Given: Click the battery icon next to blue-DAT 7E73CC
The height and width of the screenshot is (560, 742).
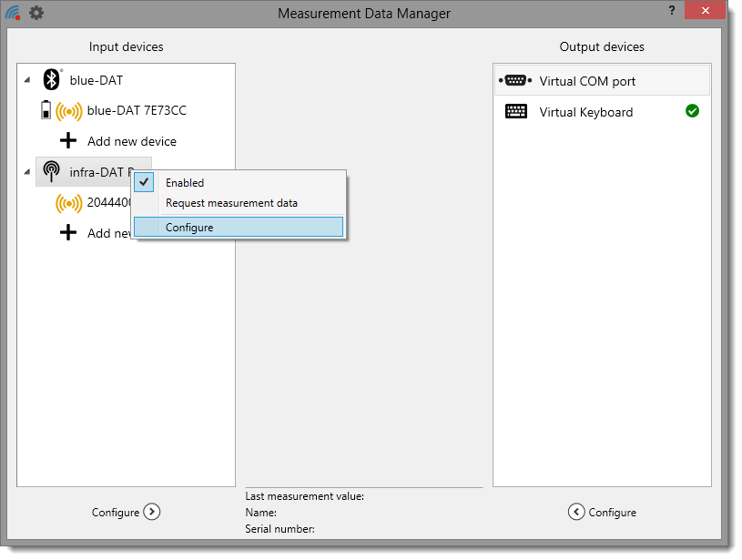Looking at the screenshot, I should pyautogui.click(x=46, y=111).
